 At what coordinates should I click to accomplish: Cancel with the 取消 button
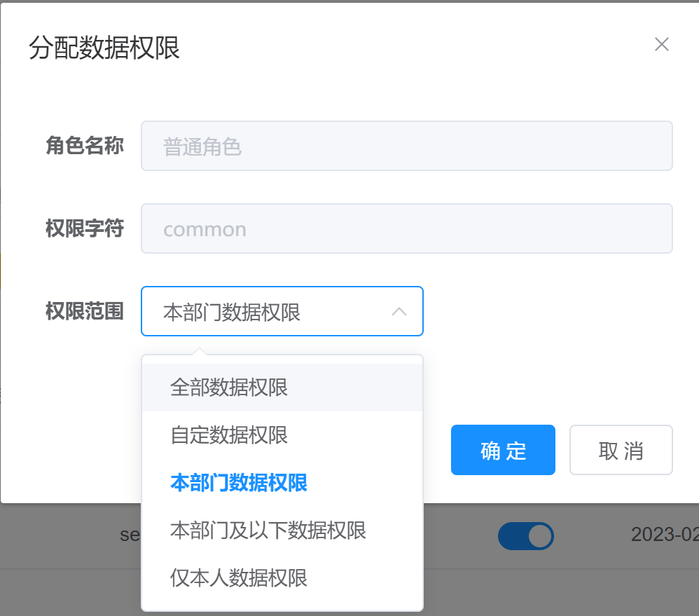point(621,450)
